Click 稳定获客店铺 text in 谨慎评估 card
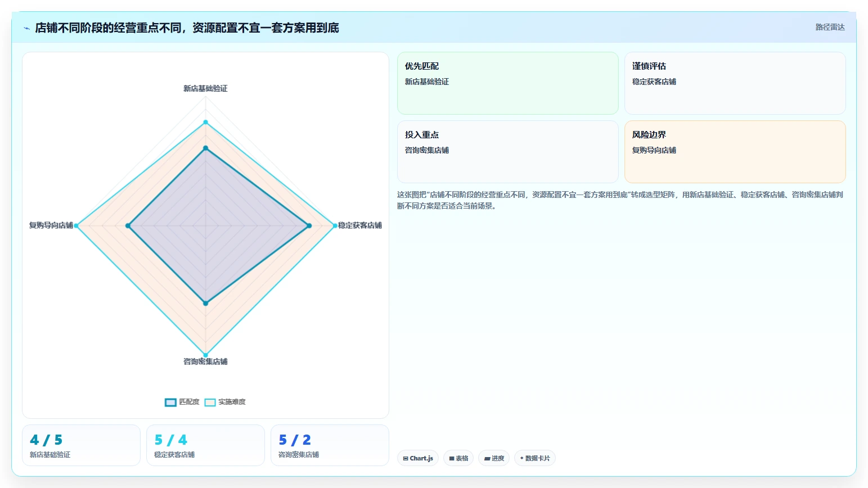868x488 pixels. 654,82
